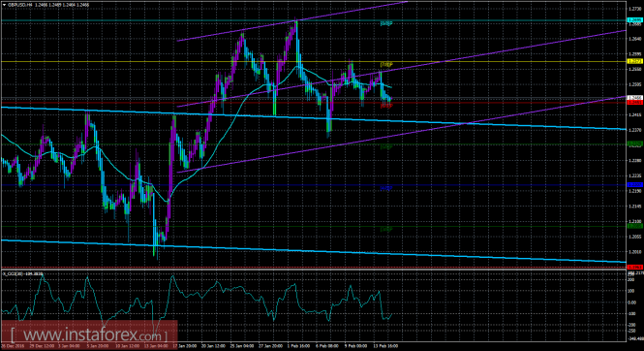Click the 25 Jan 04:00 time axis label

(x=240, y=346)
